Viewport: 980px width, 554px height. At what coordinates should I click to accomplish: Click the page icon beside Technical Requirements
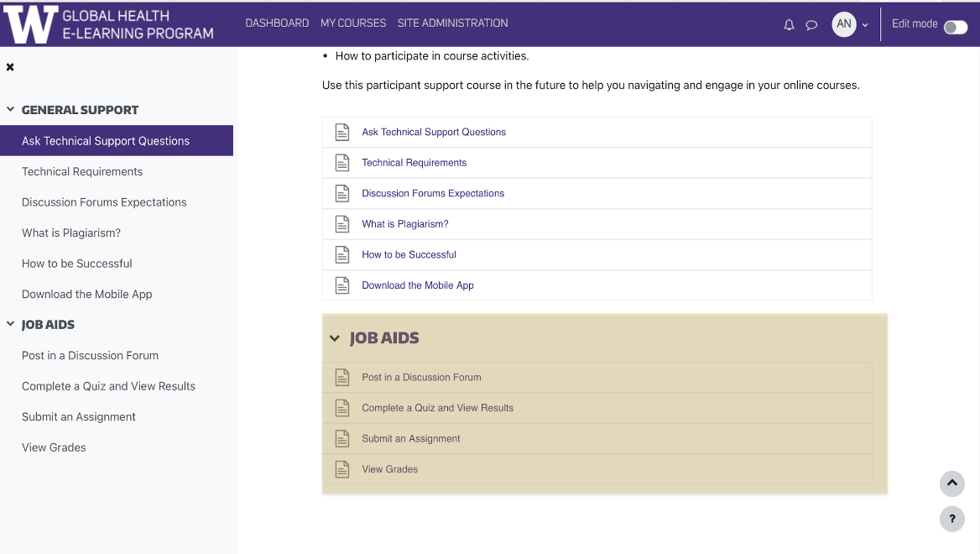[x=342, y=163]
